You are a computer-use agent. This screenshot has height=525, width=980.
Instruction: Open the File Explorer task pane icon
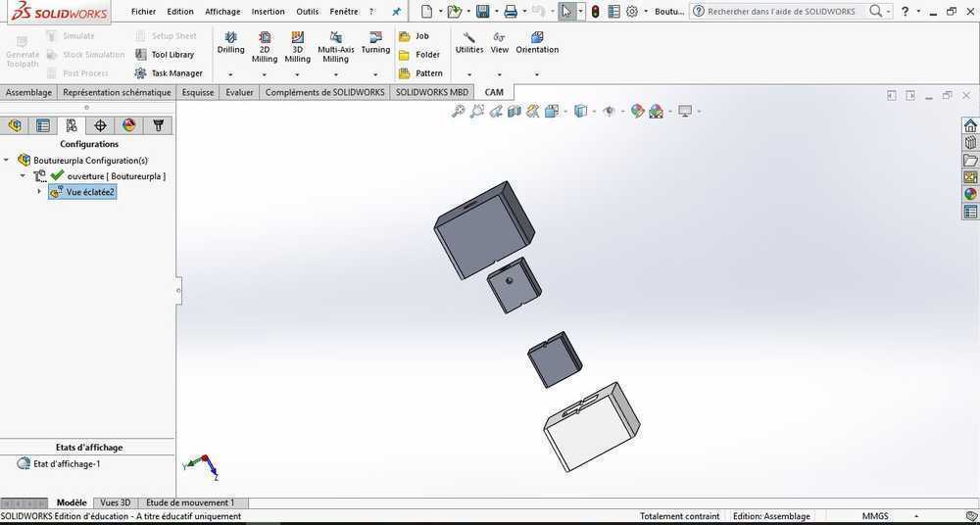(x=970, y=160)
